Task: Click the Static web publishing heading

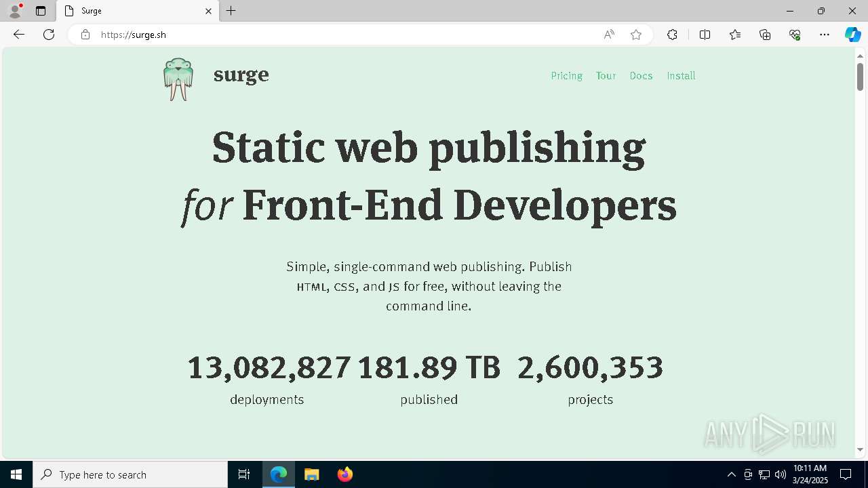Action: [x=429, y=148]
